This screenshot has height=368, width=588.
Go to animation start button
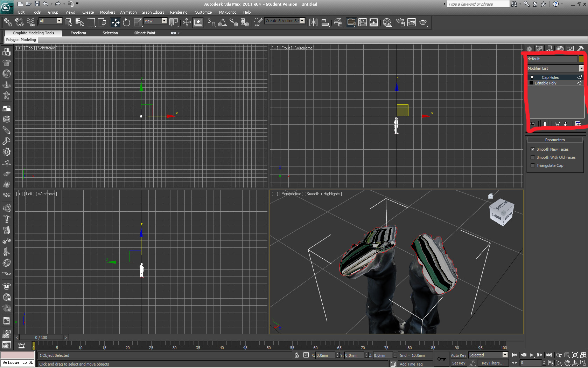coord(514,355)
